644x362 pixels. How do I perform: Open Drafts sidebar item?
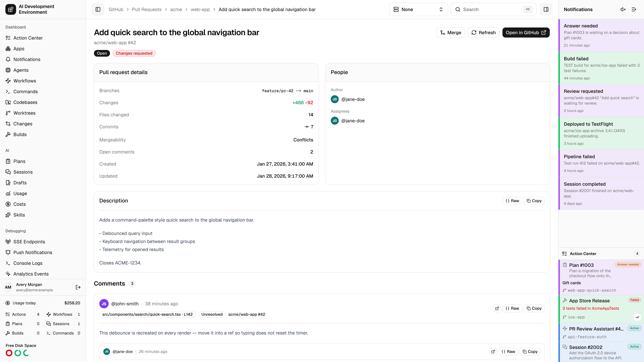click(43, 183)
